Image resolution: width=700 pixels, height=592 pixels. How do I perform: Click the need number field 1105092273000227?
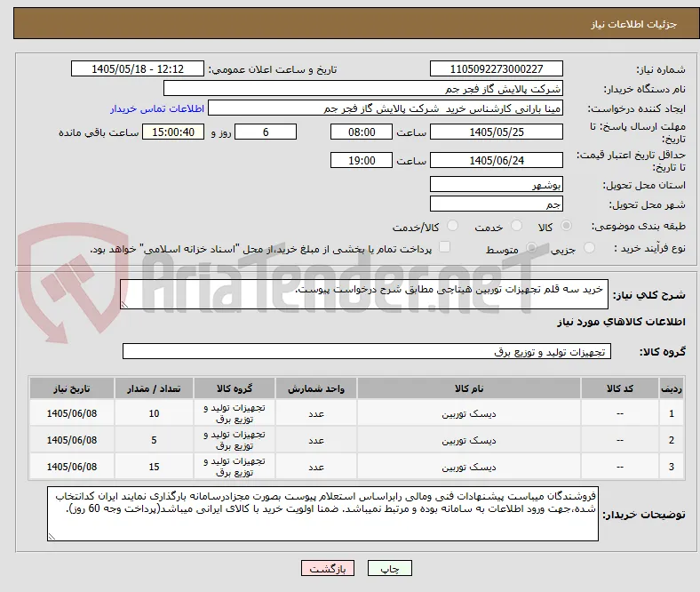(x=497, y=68)
